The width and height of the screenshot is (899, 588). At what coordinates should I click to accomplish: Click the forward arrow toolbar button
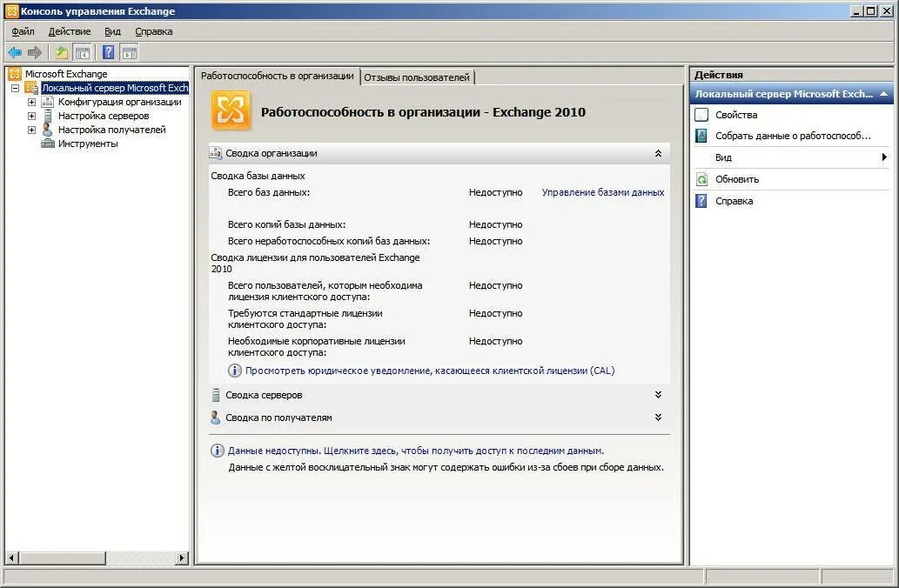coord(35,53)
